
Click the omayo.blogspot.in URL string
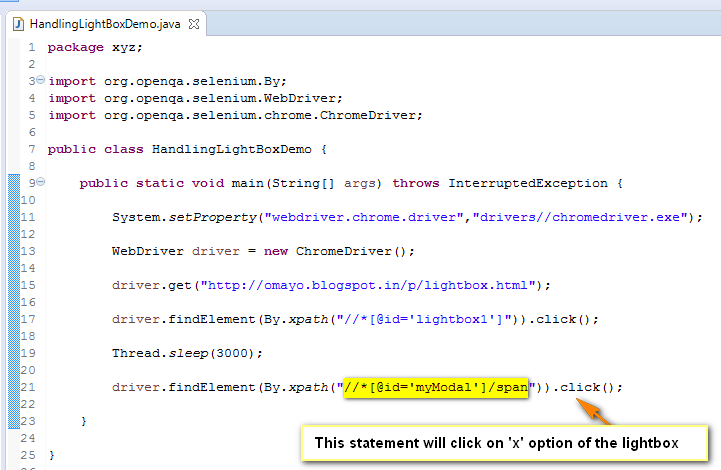point(368,286)
